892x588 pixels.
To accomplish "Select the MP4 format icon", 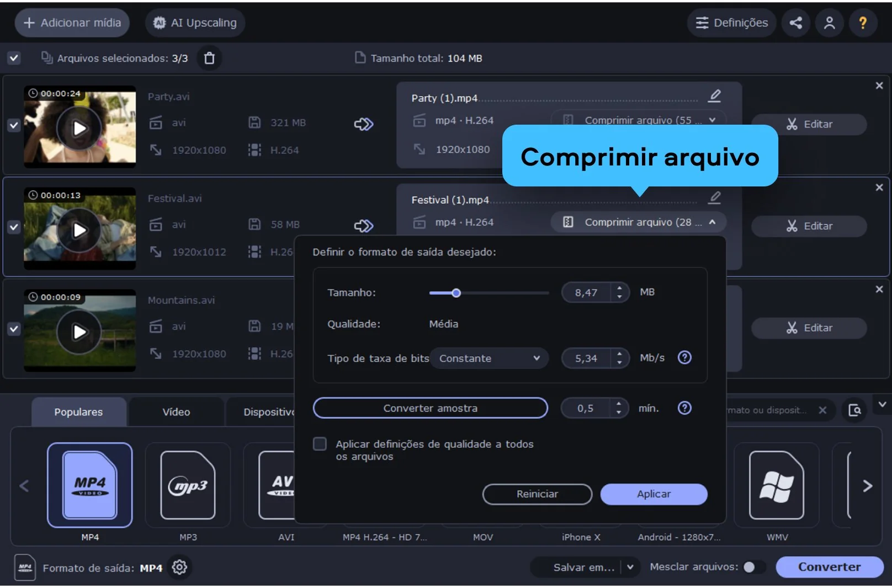I will click(90, 485).
